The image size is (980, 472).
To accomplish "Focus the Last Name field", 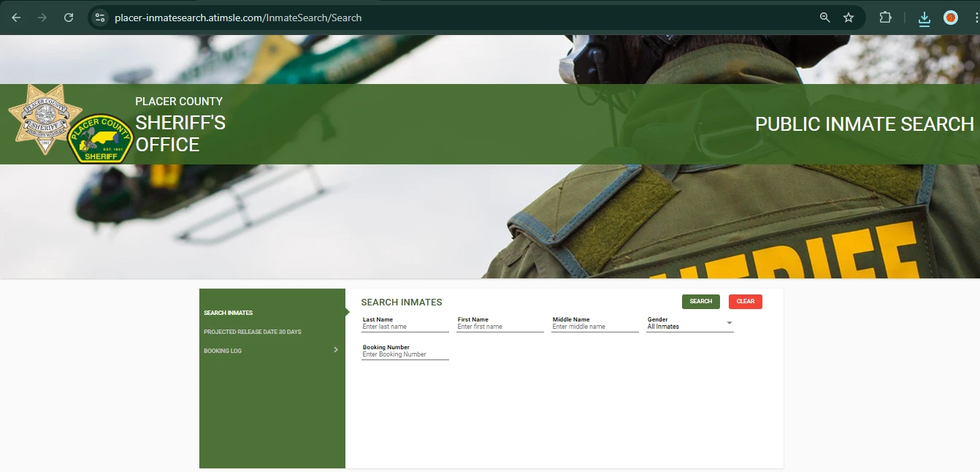I will pos(405,327).
